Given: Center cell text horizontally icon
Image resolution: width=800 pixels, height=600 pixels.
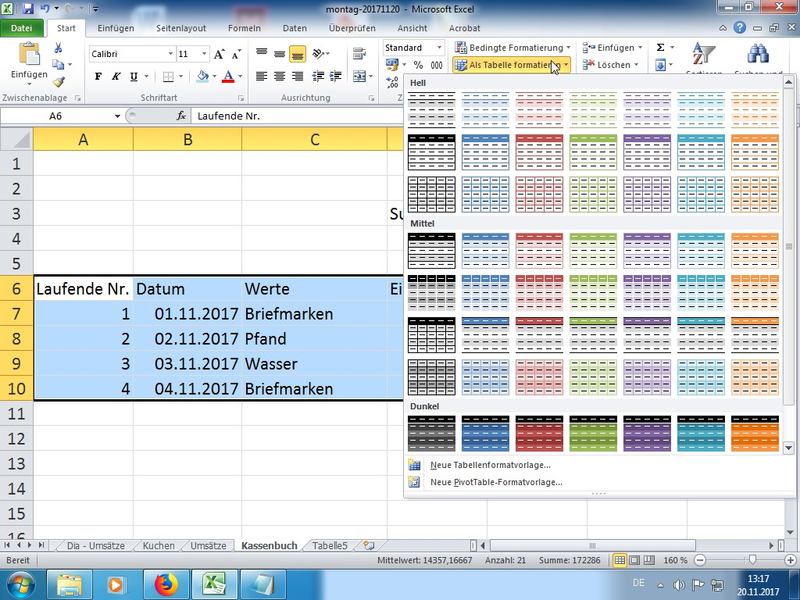Looking at the screenshot, I should click(x=280, y=77).
